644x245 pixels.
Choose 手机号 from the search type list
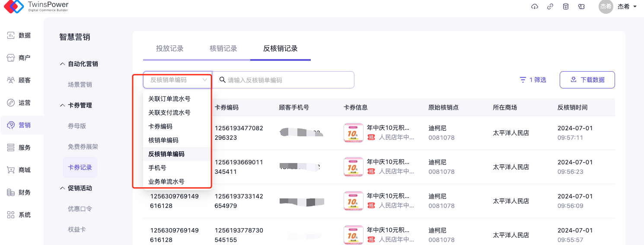pyautogui.click(x=157, y=168)
